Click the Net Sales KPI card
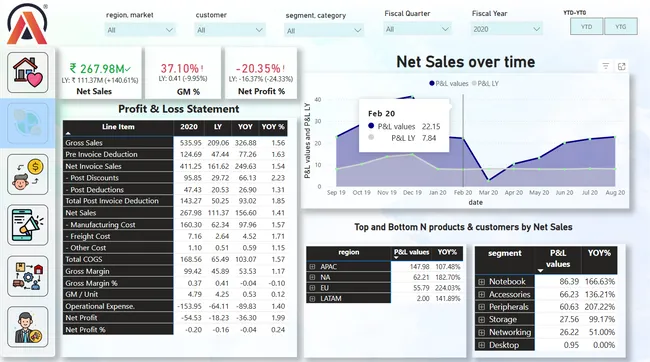Viewport: 650px width, 362px height. 100,73
